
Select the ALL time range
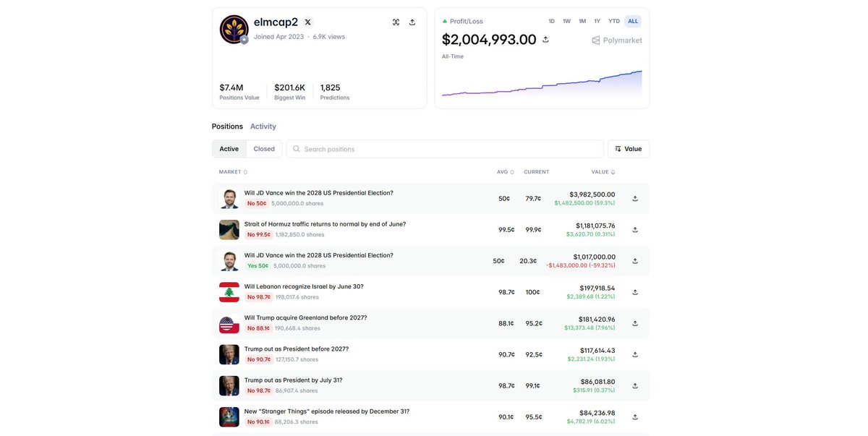(633, 21)
